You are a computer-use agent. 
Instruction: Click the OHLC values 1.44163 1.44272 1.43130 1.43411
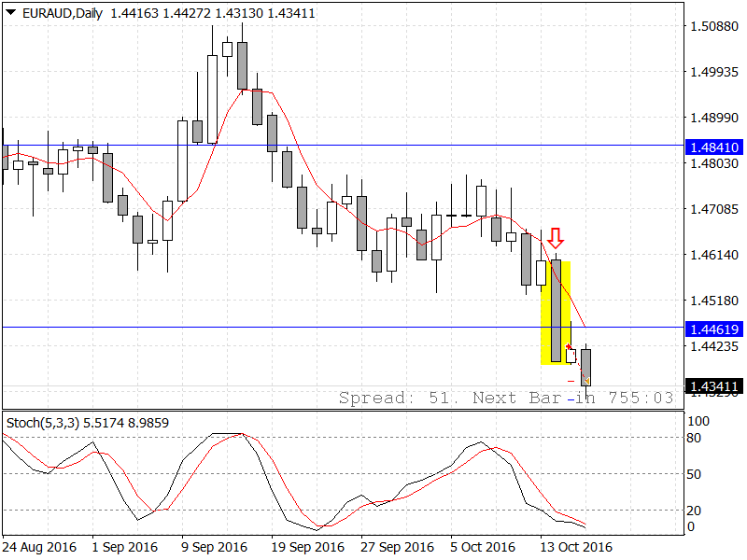213,13
